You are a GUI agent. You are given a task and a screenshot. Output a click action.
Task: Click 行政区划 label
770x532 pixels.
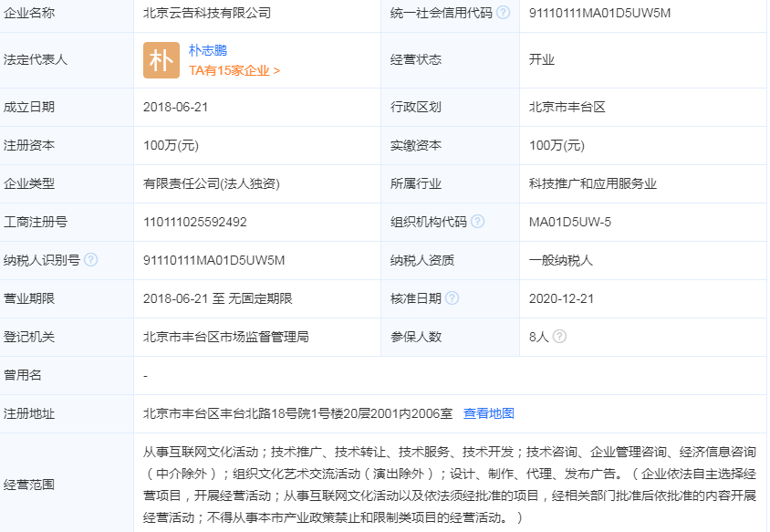(416, 107)
